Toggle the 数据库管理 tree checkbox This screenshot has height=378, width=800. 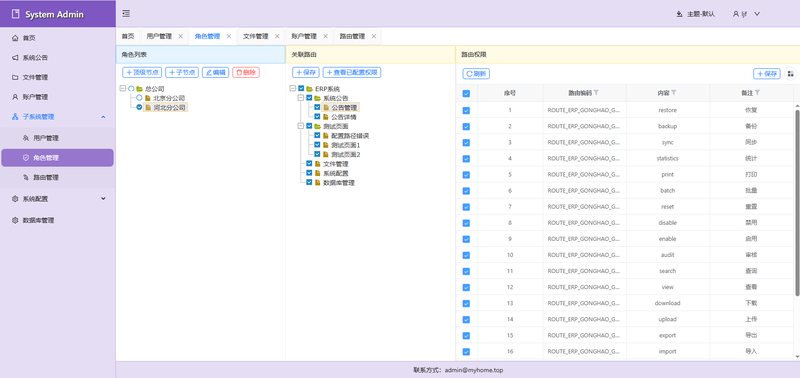pos(309,182)
